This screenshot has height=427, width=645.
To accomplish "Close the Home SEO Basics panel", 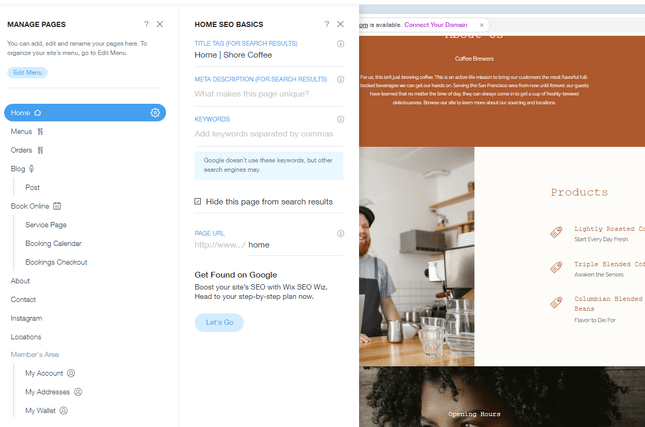I will [340, 24].
